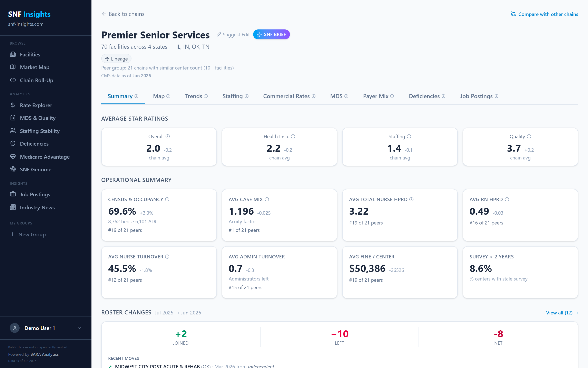Click the Job Postings briefcase icon in sidebar

pyautogui.click(x=13, y=194)
